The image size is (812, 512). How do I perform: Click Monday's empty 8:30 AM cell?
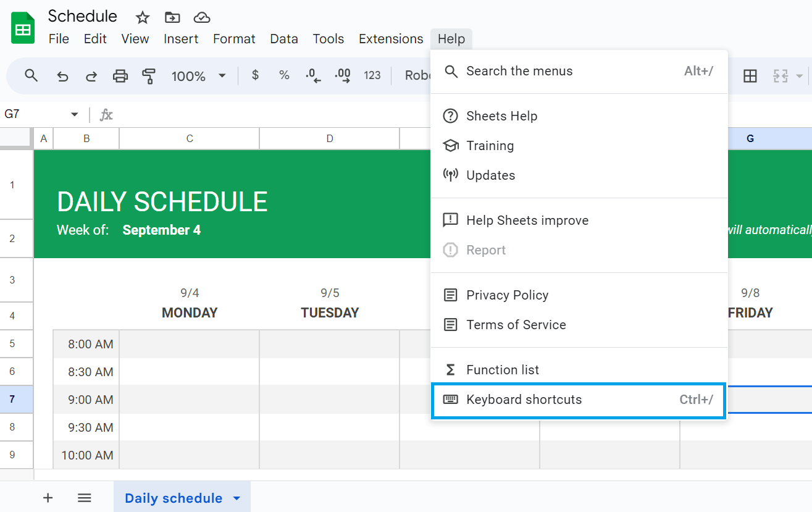[x=190, y=372]
